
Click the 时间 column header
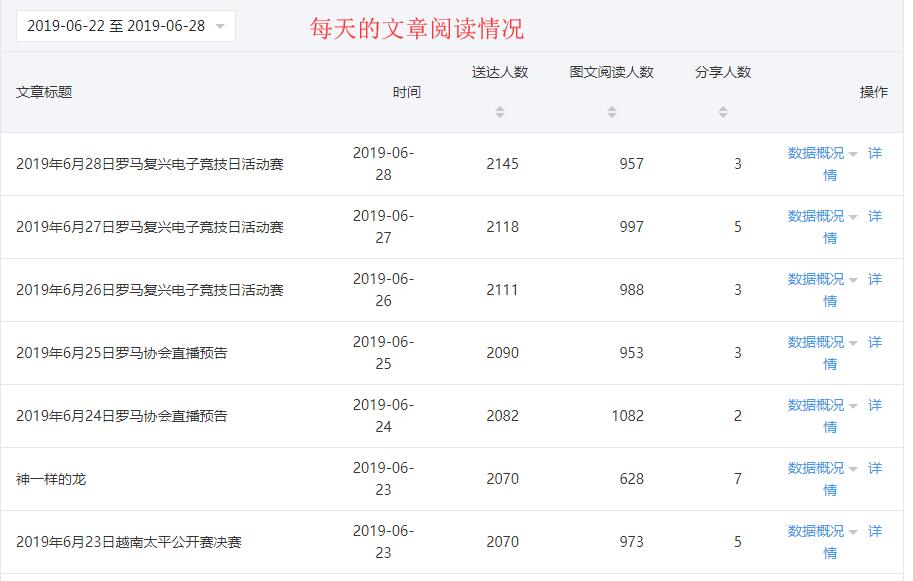pos(406,92)
